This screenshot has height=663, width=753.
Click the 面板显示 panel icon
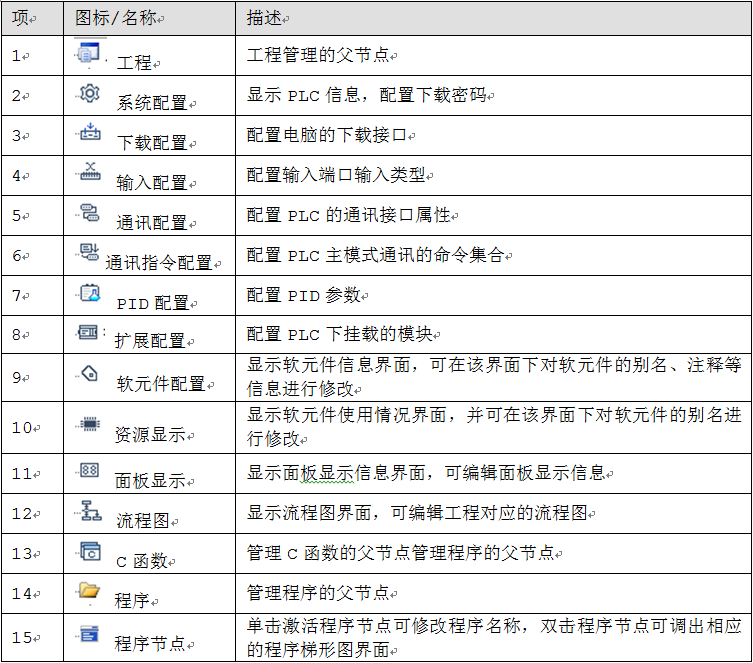[x=90, y=470]
